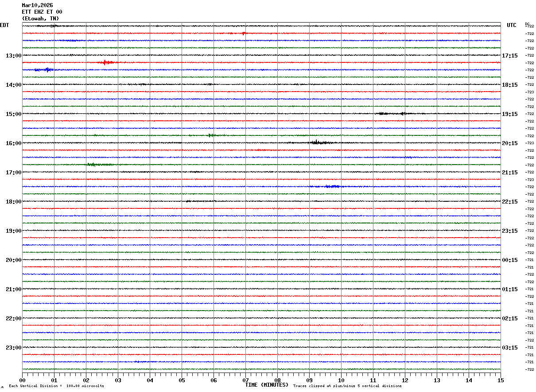Image resolution: width=536 pixels, height=392 pixels.
Task: Click minute tick label 08 on x-axis
Action: 277,380
